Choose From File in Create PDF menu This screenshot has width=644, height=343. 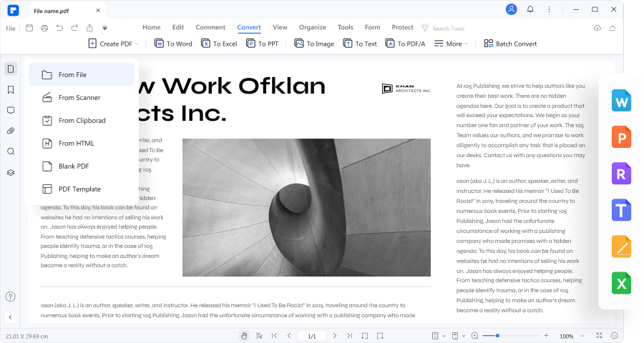[82, 74]
